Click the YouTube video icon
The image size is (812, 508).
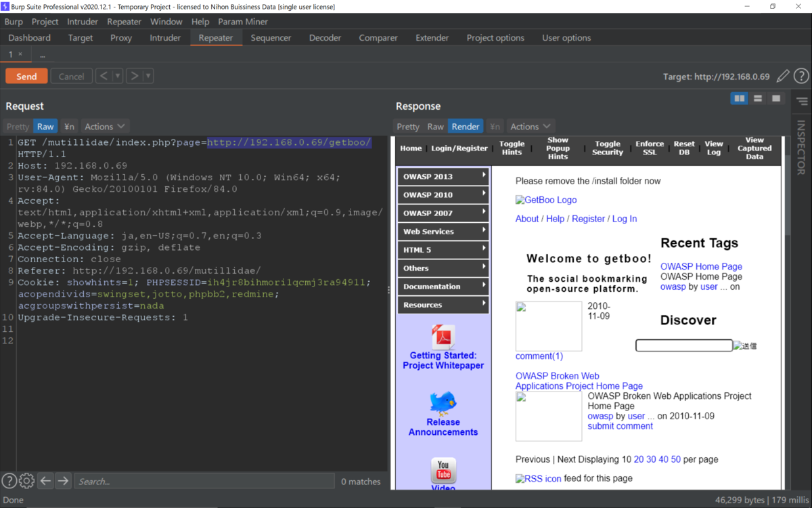coord(443,470)
